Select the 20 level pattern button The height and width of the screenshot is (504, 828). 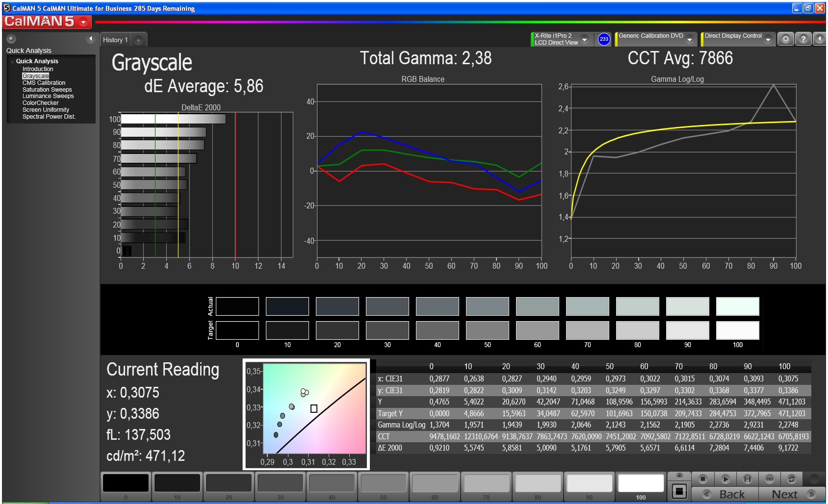229,486
